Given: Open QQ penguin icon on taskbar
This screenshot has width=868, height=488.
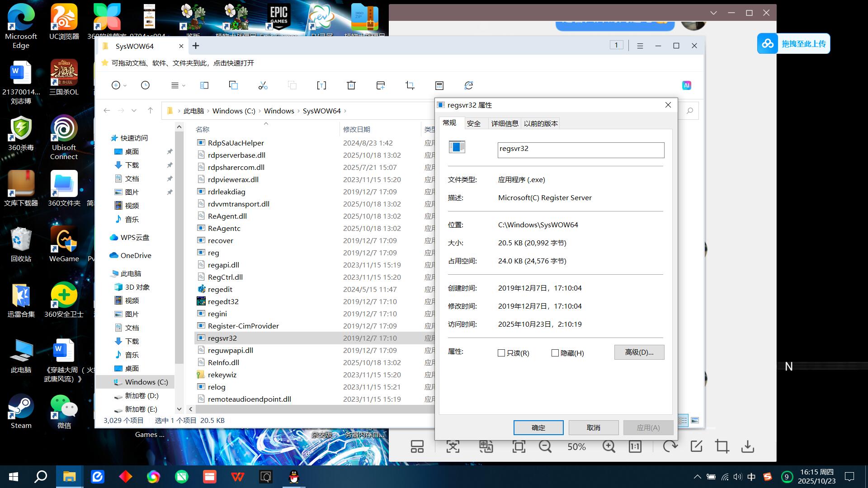Looking at the screenshot, I should 294,477.
